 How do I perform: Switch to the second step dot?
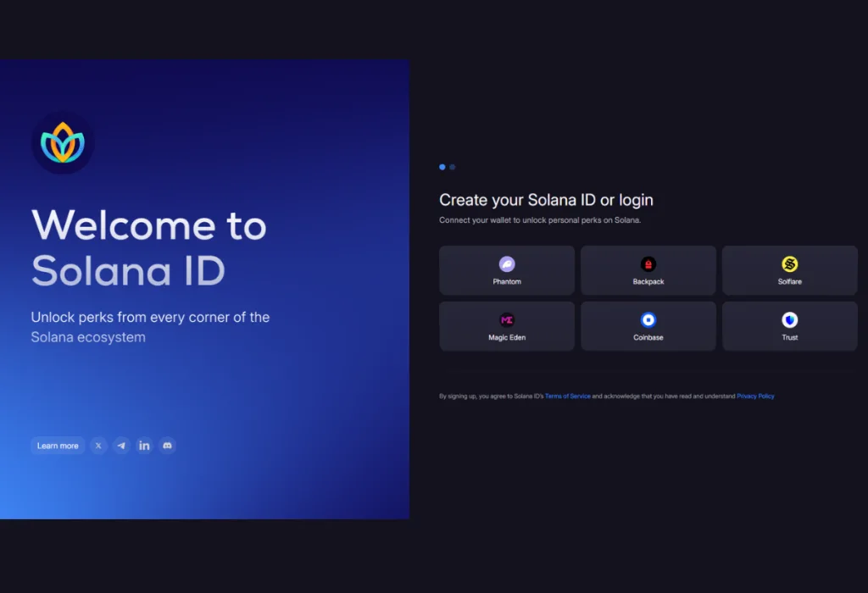453,167
